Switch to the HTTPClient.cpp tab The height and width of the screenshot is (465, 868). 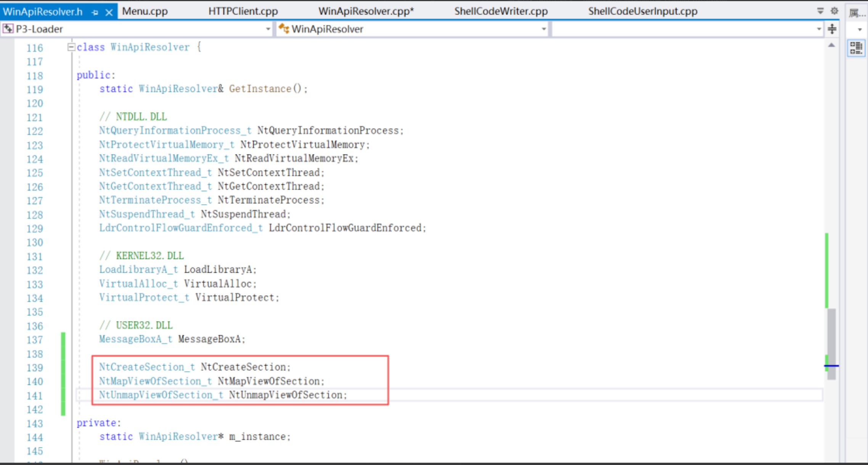[x=243, y=11]
